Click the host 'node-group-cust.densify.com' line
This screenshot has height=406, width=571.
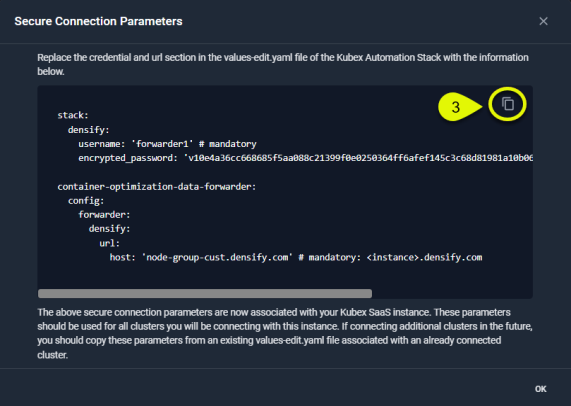(296, 257)
